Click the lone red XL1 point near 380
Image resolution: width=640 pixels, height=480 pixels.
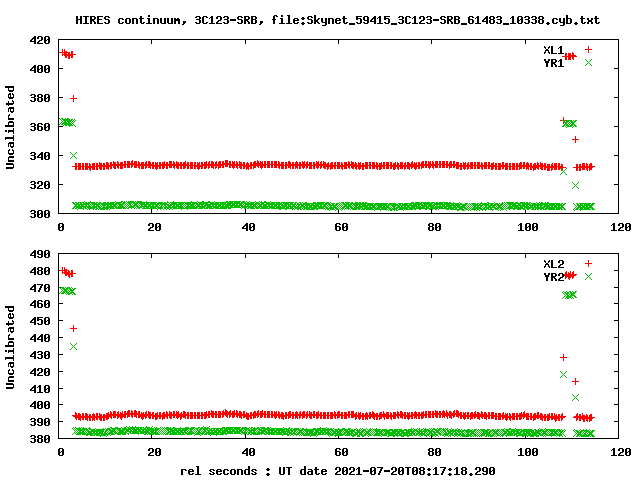[73, 98]
